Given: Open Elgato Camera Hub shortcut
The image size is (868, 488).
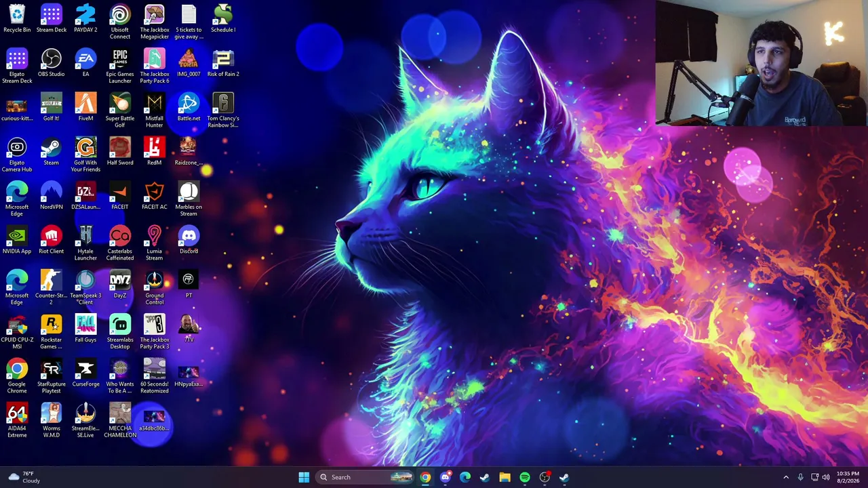Looking at the screenshot, I should [x=17, y=155].
